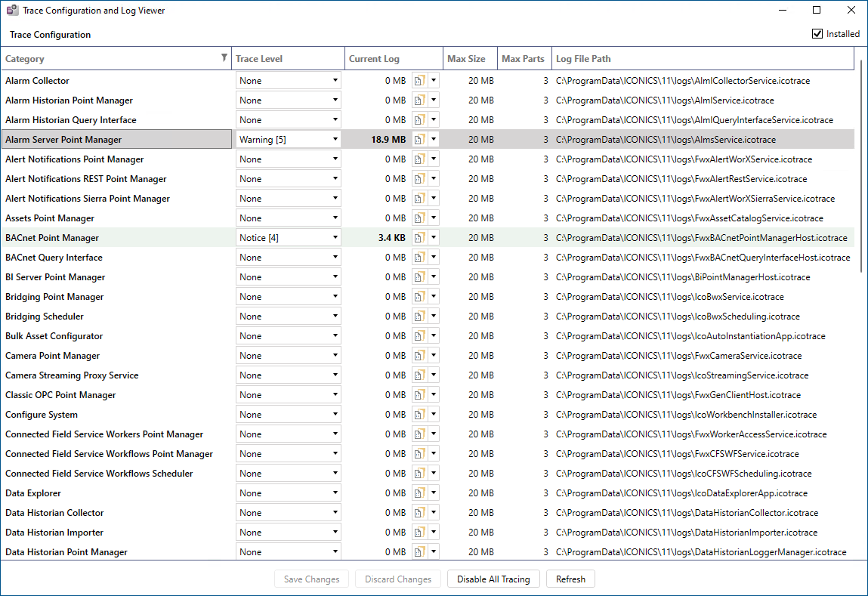Click Disable All Tracing button

[x=493, y=579]
